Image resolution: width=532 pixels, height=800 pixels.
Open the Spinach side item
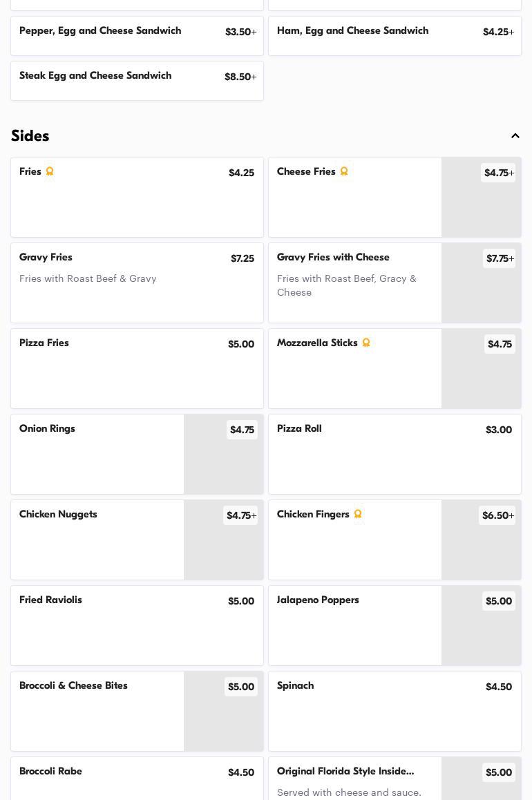tap(395, 711)
